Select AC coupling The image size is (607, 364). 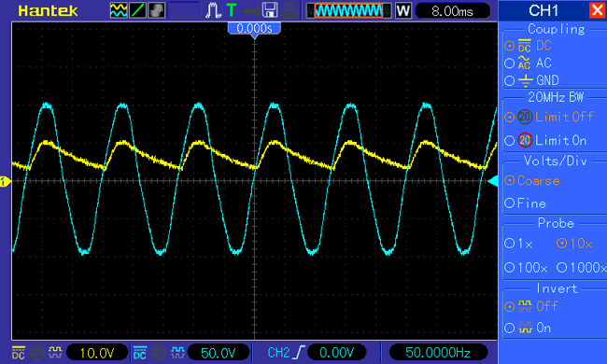(529, 63)
